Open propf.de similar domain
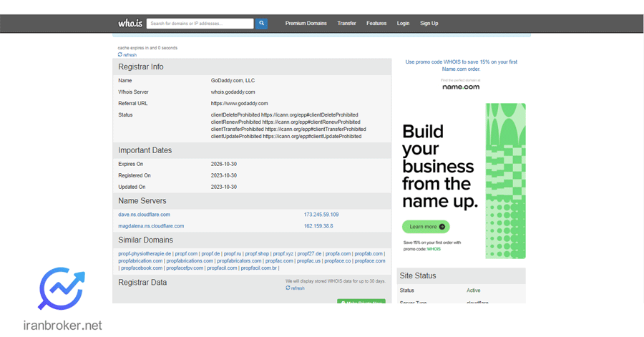The image size is (644, 337). [210, 254]
